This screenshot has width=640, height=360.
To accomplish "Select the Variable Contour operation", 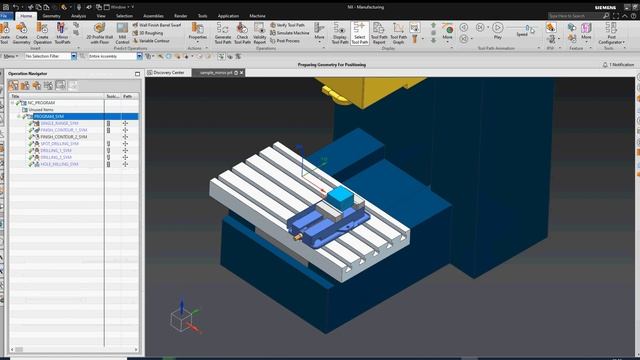I will click(151, 41).
